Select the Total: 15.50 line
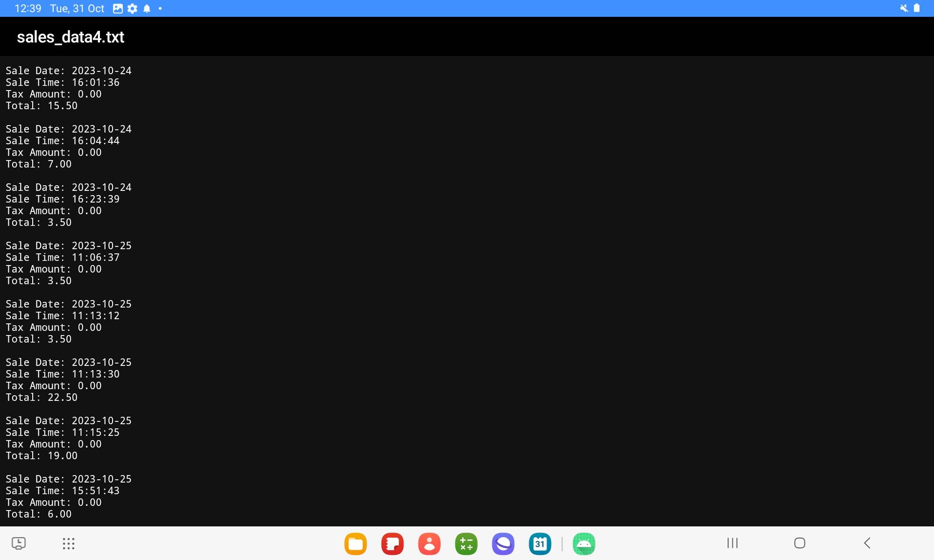This screenshot has width=934, height=560. (42, 106)
